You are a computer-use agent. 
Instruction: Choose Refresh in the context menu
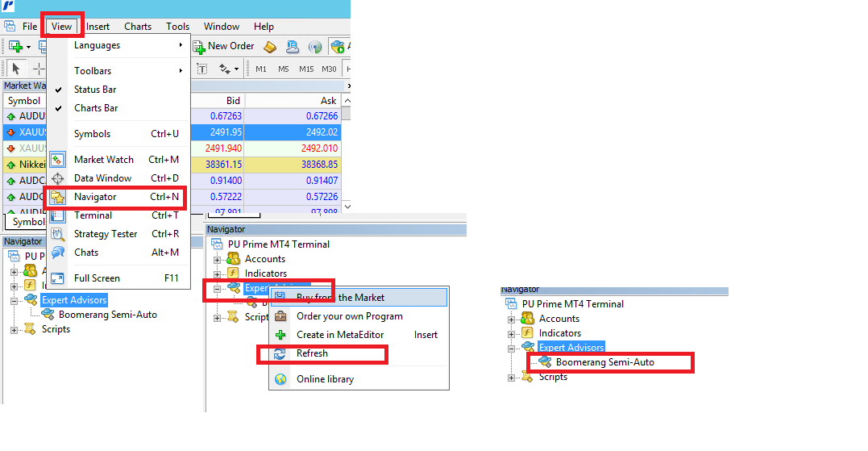point(358,353)
